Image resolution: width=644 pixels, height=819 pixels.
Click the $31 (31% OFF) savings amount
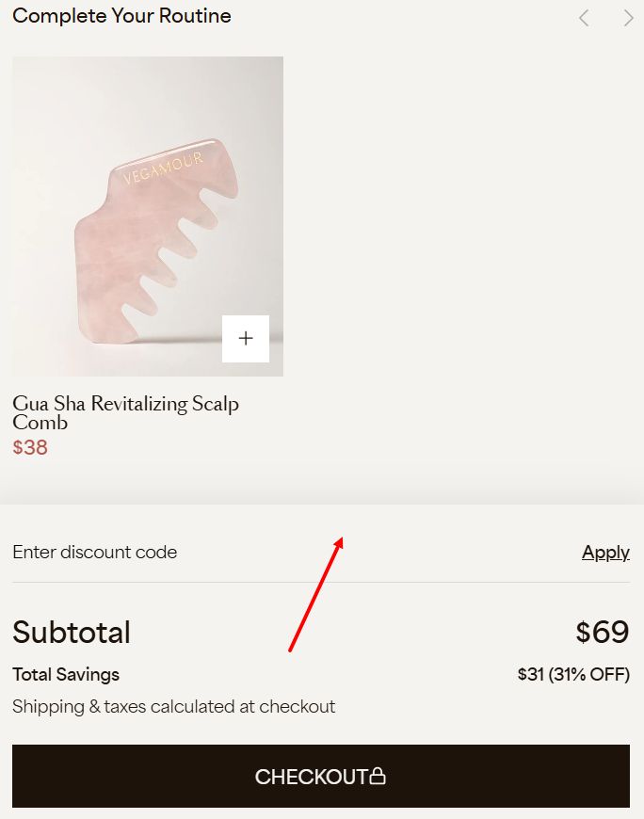click(x=573, y=674)
